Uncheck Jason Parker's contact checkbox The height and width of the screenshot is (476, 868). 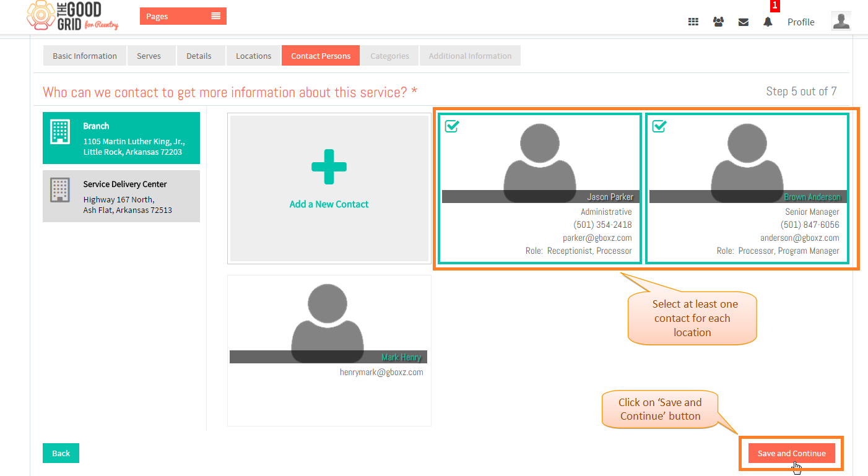(x=452, y=126)
